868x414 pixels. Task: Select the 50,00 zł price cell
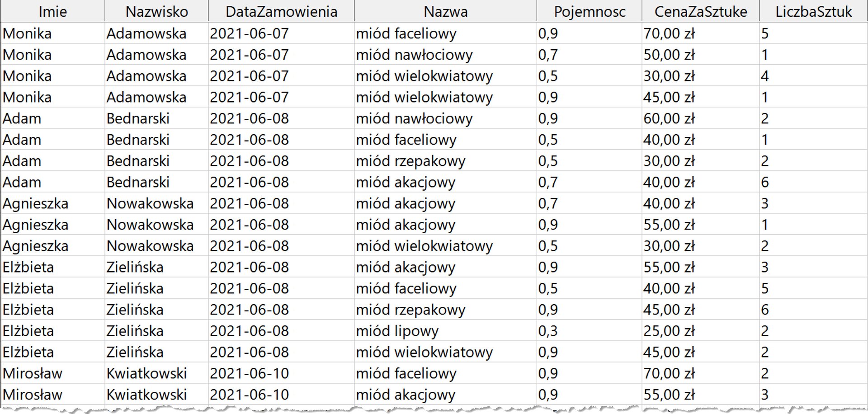pos(700,54)
